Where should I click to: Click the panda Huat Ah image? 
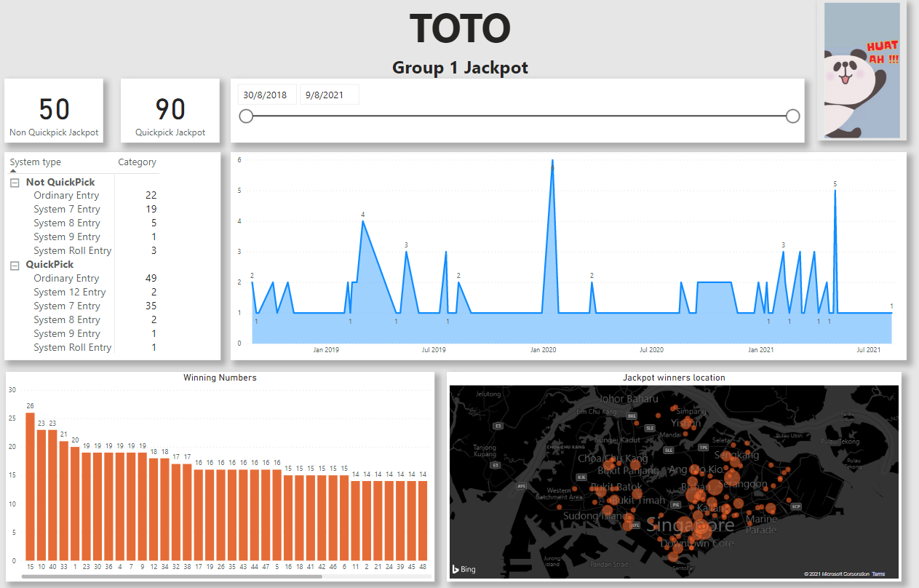[x=862, y=71]
